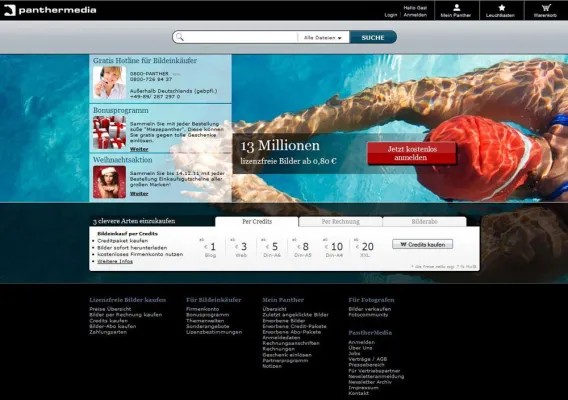The height and width of the screenshot is (400, 568).
Task: Click the Weihnachtsaktion Santa girl thumbnail
Action: 109,182
